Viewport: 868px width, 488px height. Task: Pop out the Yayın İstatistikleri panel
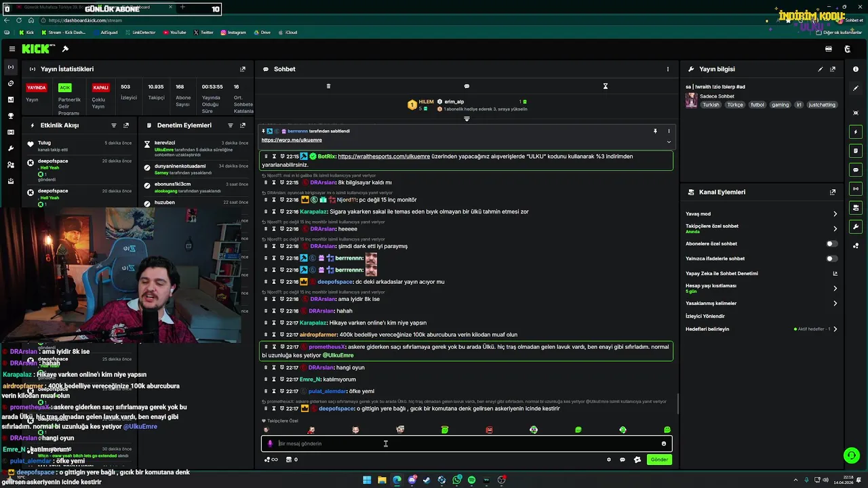[243, 69]
